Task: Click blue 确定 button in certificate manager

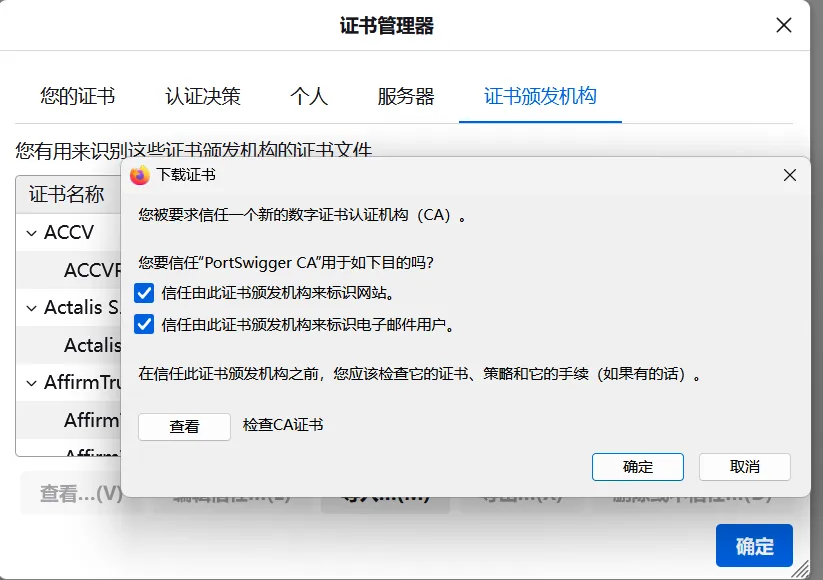Action: pos(754,545)
